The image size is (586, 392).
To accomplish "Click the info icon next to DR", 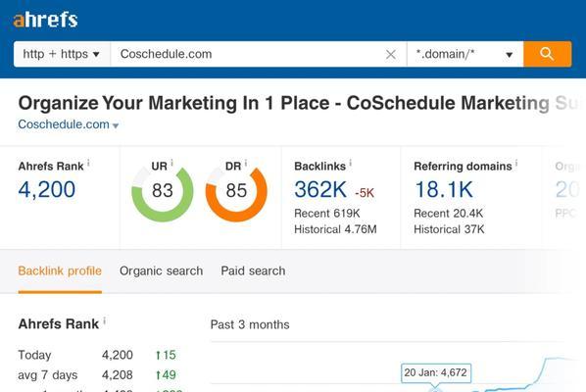I will tap(246, 163).
